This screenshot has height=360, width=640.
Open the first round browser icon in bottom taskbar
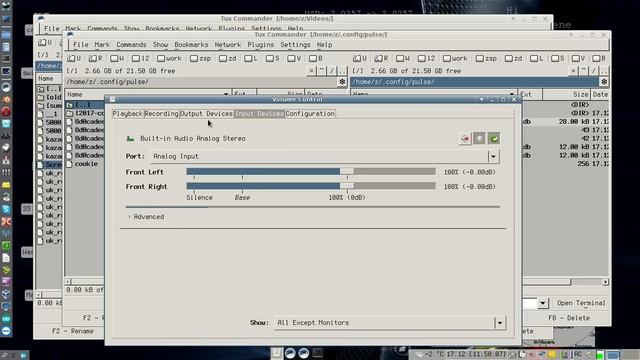pyautogui.click(x=290, y=353)
